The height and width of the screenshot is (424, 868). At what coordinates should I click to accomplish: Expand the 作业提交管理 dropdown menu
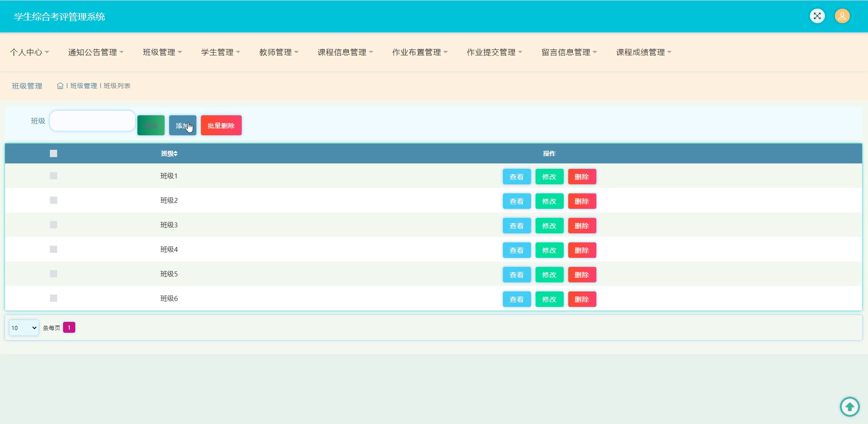(x=494, y=52)
